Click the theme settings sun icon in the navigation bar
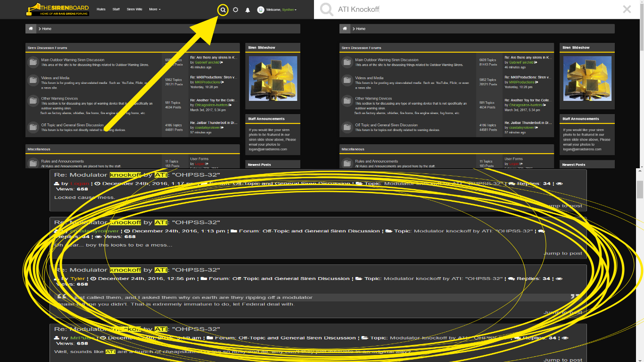Image resolution: width=644 pixels, height=362 pixels. pyautogui.click(x=236, y=9)
